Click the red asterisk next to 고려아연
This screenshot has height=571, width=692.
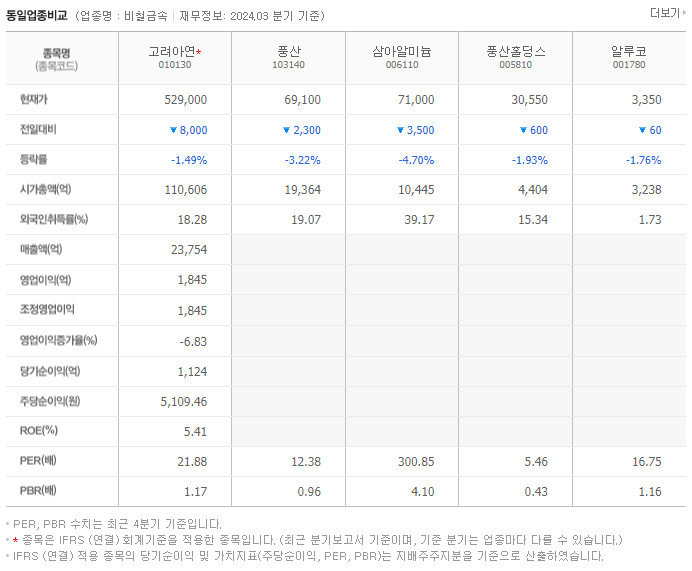199,52
